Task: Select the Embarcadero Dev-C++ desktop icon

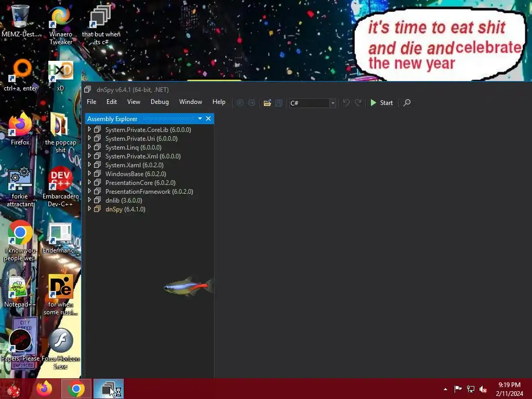Action: [x=61, y=187]
